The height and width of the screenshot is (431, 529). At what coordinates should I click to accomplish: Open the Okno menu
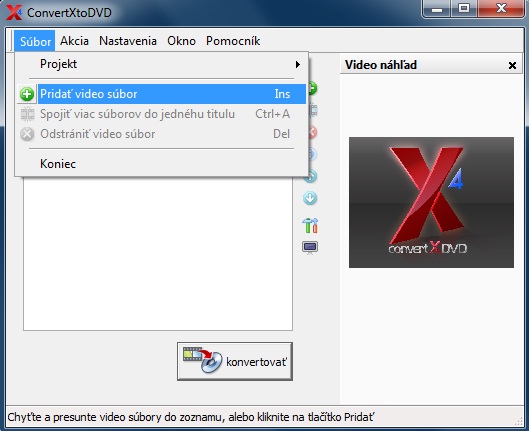click(x=182, y=41)
